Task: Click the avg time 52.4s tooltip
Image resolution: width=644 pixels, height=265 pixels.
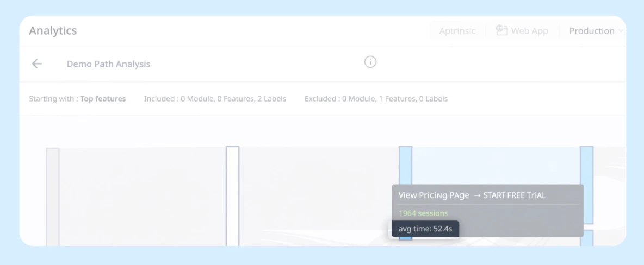Action: tap(425, 229)
